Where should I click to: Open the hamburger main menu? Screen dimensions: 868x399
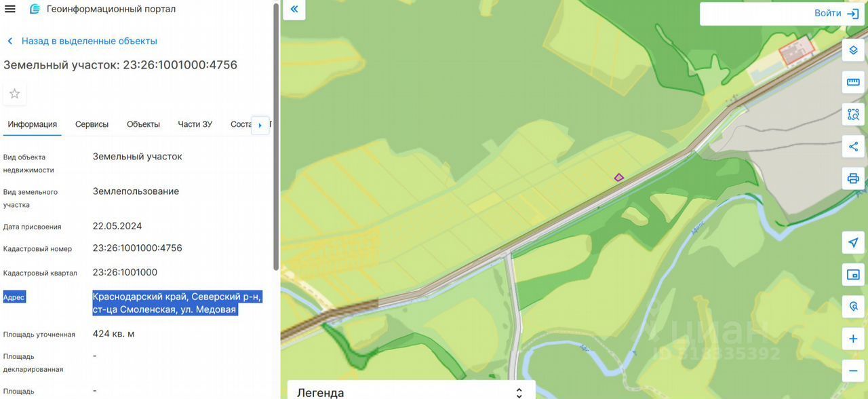(x=9, y=9)
